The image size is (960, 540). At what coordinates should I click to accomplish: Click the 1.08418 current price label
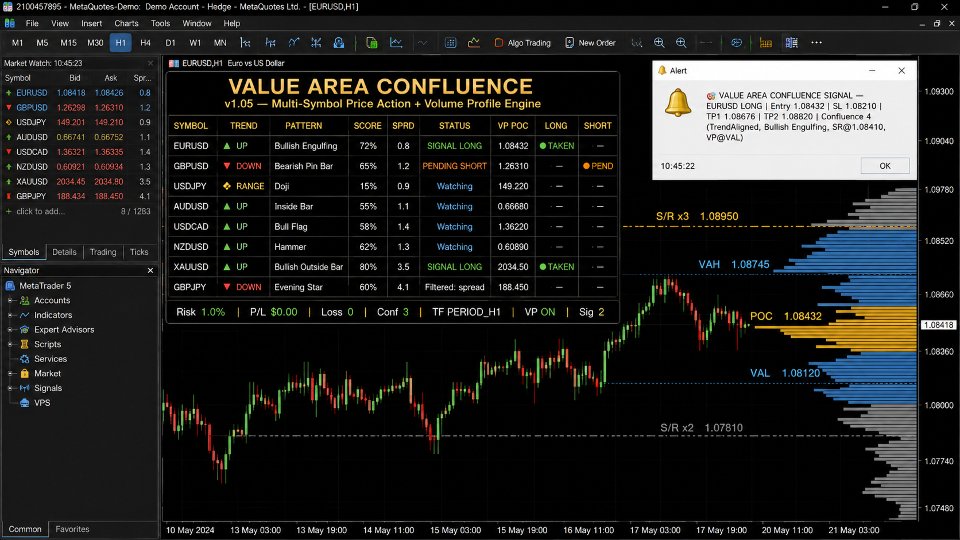click(938, 325)
